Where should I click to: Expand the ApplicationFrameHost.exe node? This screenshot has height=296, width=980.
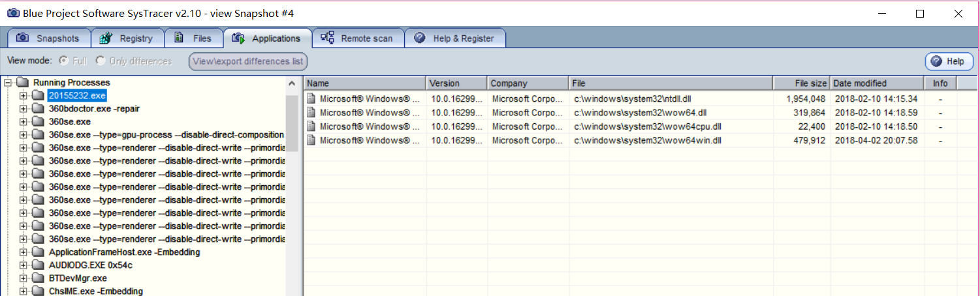24,252
